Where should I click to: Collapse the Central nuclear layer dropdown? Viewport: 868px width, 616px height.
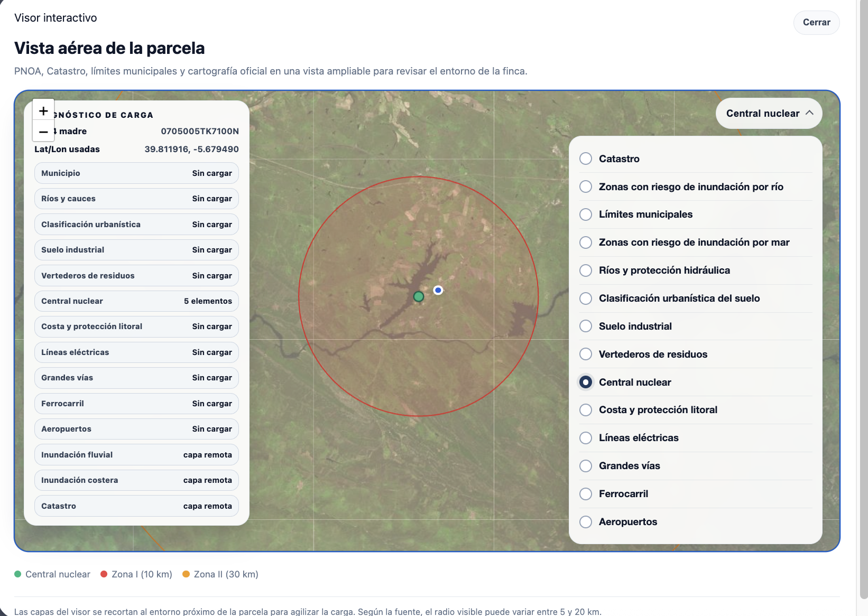coord(769,113)
